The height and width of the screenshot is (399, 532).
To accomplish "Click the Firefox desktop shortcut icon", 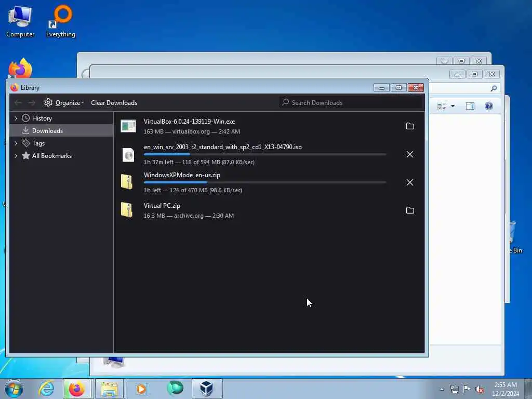I will (x=20, y=69).
